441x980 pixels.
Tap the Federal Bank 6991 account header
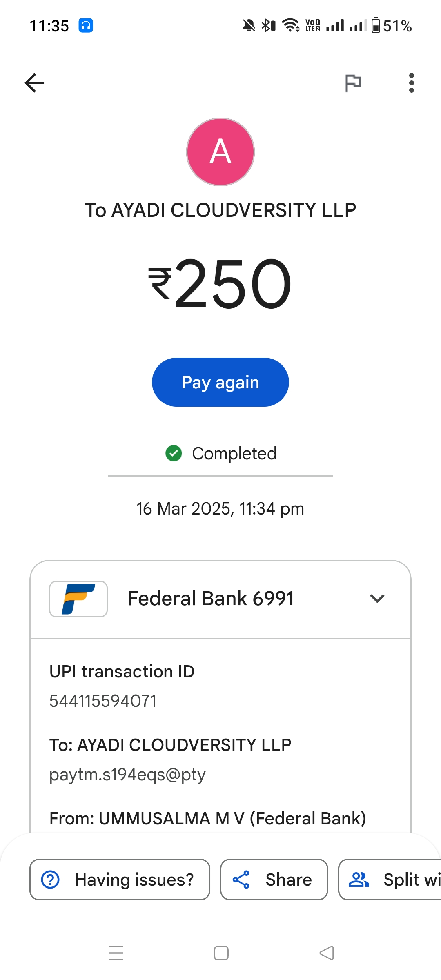[x=211, y=599]
